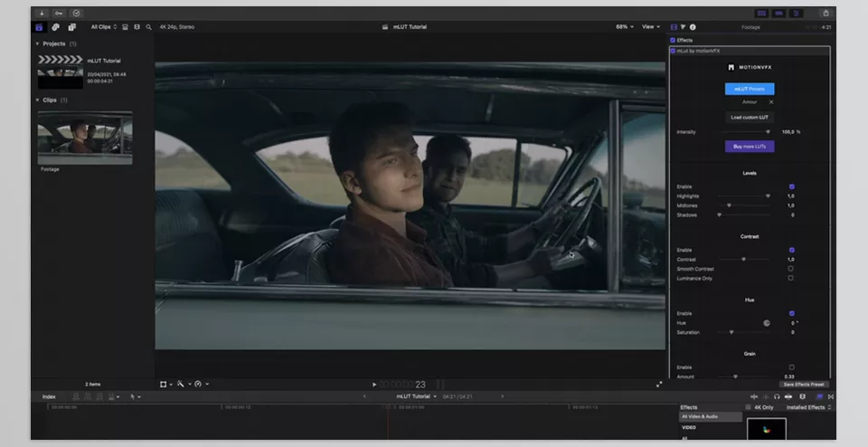Disable the mLut by motionVFX effect checkbox

pyautogui.click(x=673, y=51)
